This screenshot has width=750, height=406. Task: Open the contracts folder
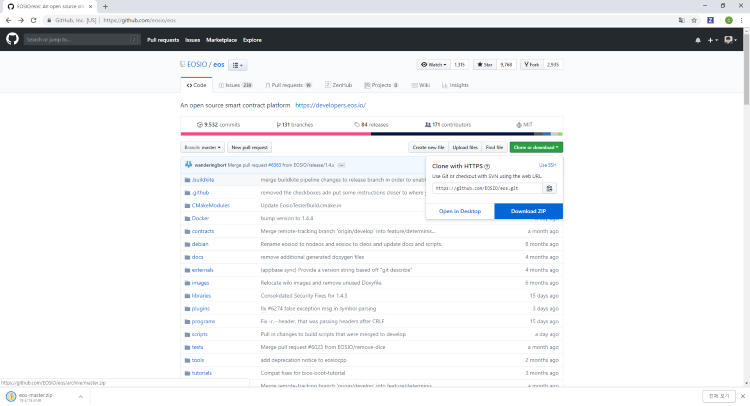[203, 231]
